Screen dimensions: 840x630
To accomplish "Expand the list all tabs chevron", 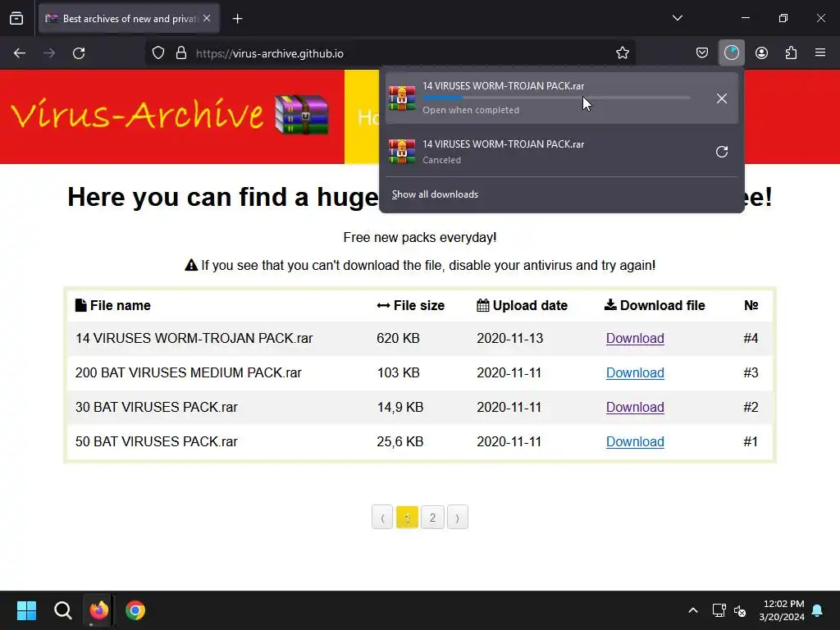I will click(x=677, y=18).
